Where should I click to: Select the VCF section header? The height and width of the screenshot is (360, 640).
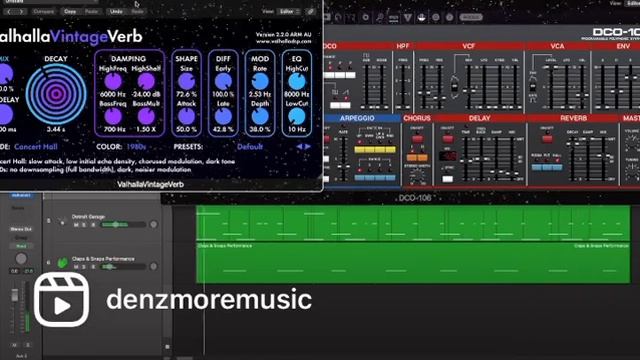pyautogui.click(x=469, y=46)
